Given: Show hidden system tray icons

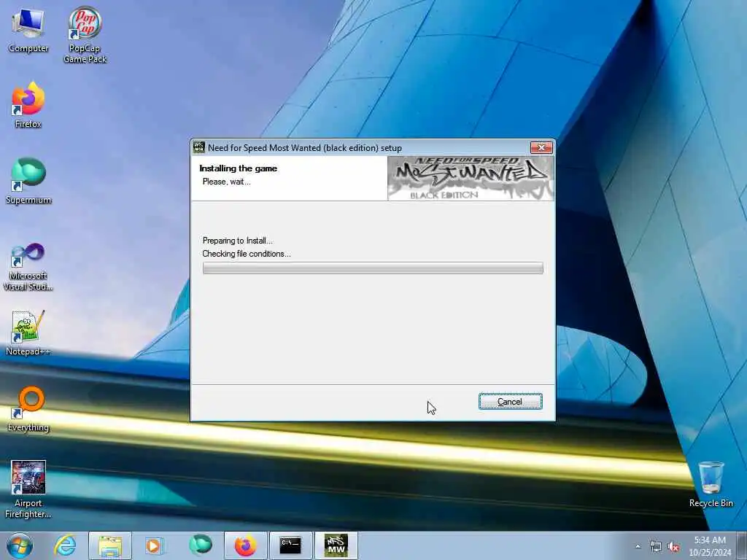Looking at the screenshot, I should coord(638,547).
